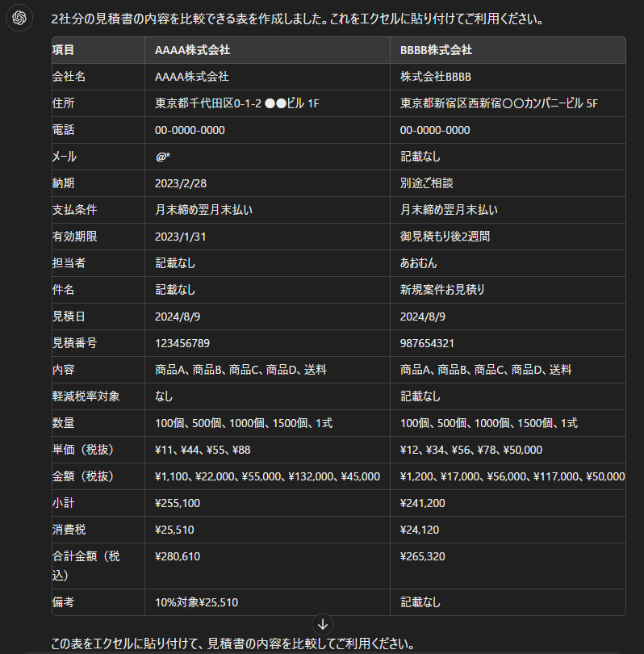
Task: Click the '有効期限' row label
Action: [x=74, y=237]
